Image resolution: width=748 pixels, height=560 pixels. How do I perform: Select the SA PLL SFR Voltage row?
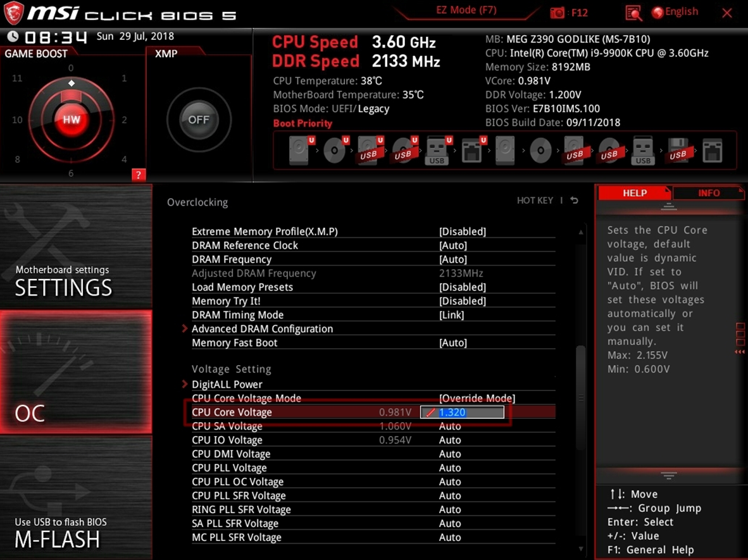tap(373, 523)
